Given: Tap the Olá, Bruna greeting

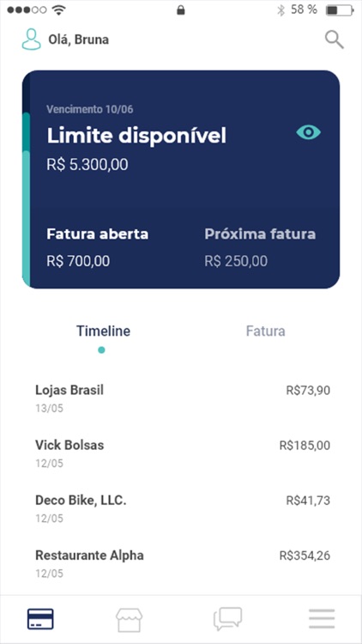Looking at the screenshot, I should tap(79, 39).
